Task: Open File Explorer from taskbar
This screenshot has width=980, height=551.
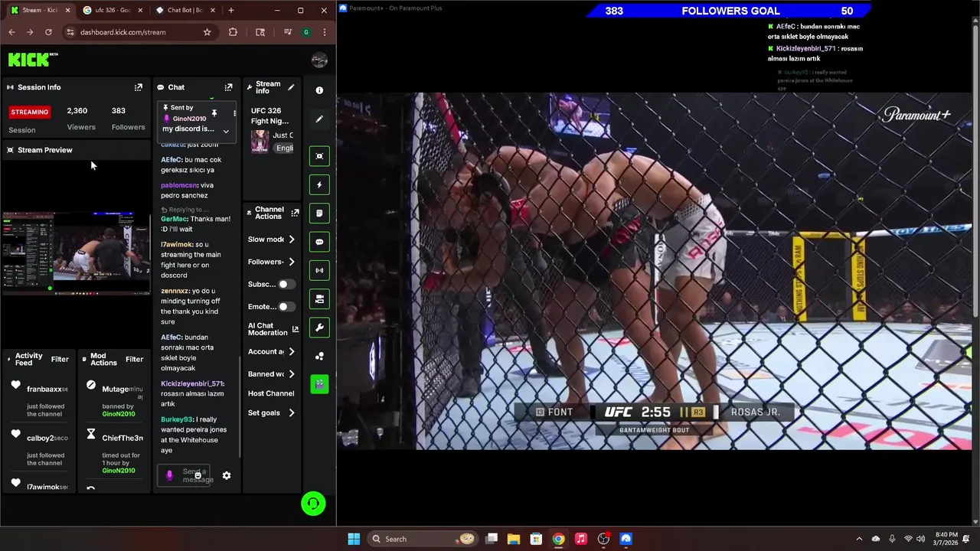Action: [514, 539]
